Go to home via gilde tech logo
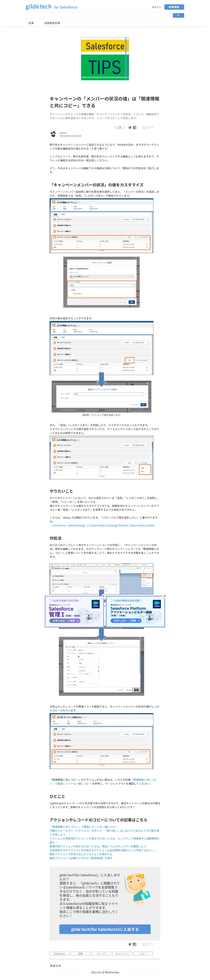 coord(52,7)
